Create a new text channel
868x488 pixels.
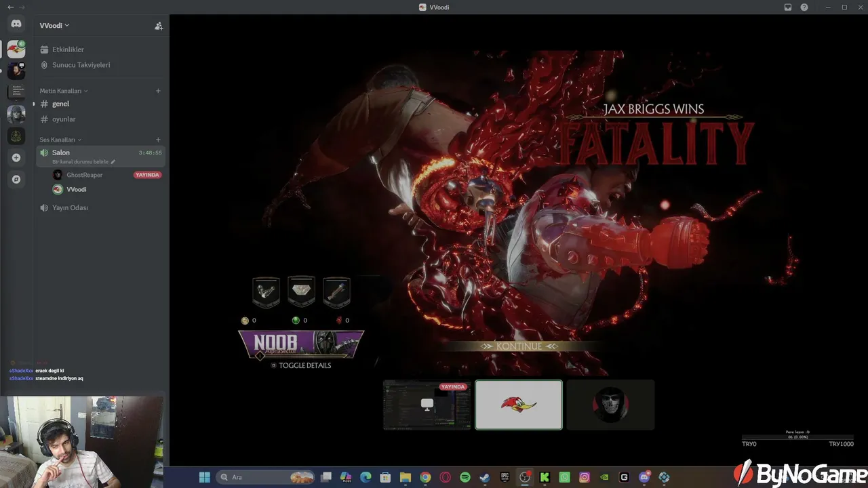(x=158, y=91)
